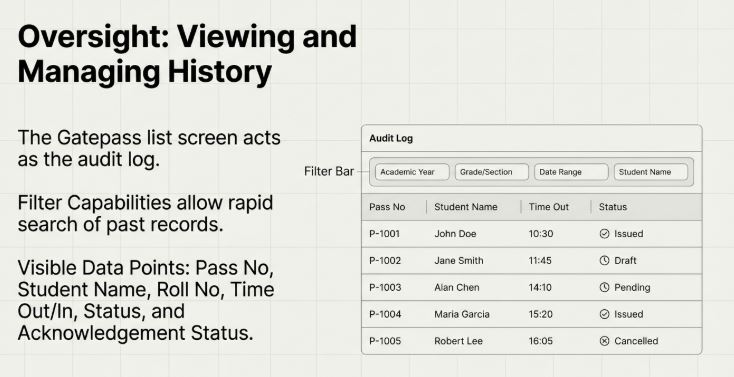Click the Pending status text

(632, 288)
